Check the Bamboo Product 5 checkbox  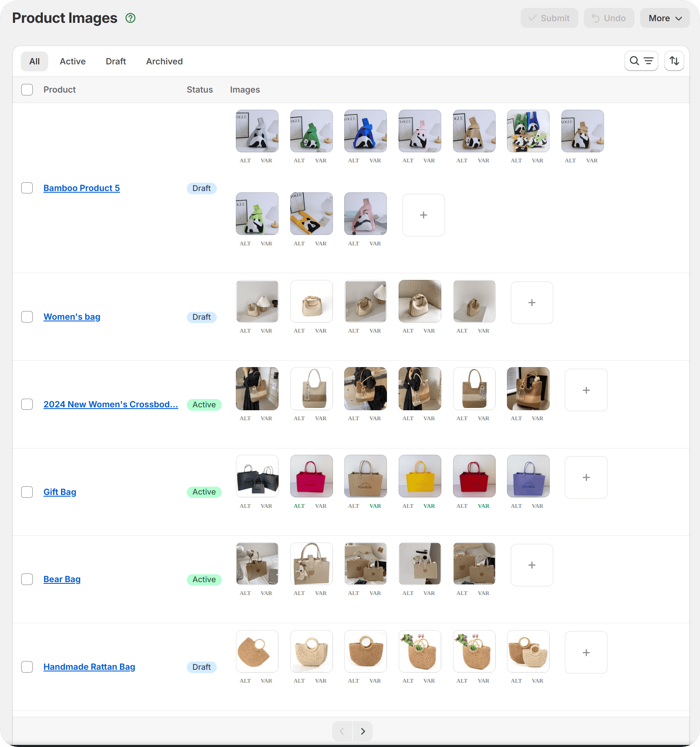[x=27, y=188]
